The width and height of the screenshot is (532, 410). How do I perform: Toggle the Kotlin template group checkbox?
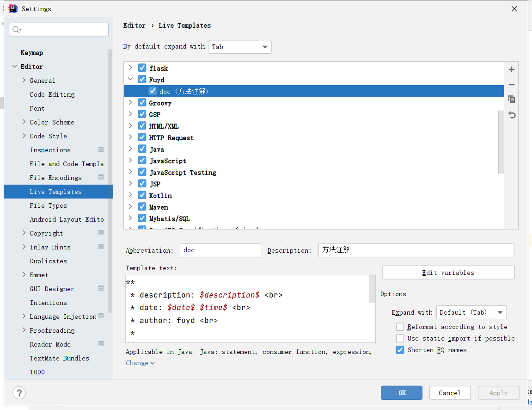click(142, 195)
